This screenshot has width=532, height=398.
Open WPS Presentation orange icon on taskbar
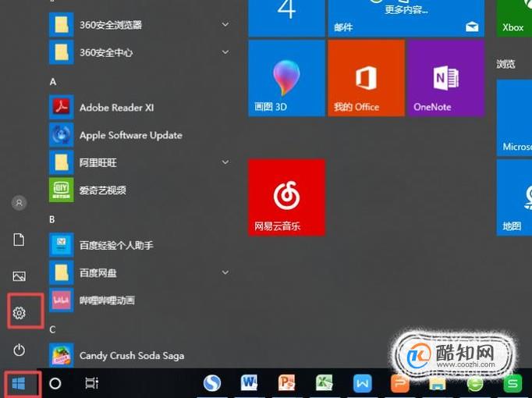click(400, 384)
